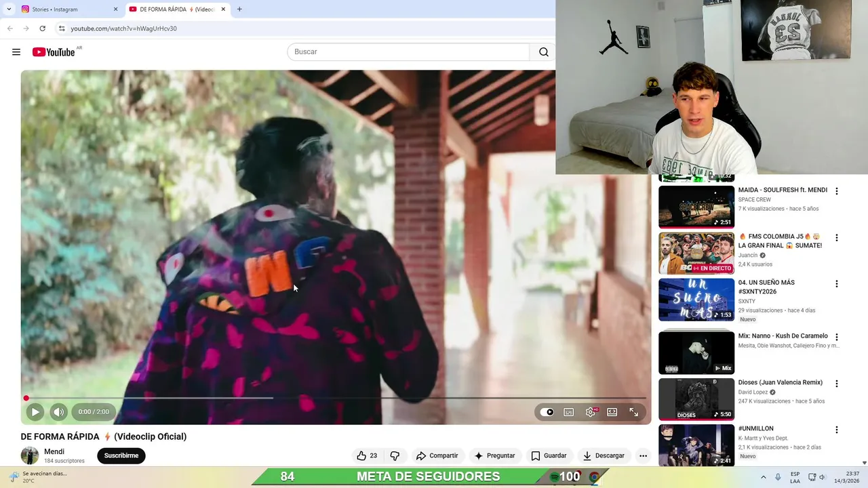868x488 pixels.
Task: Toggle the autoplay switch in player
Action: tap(547, 412)
